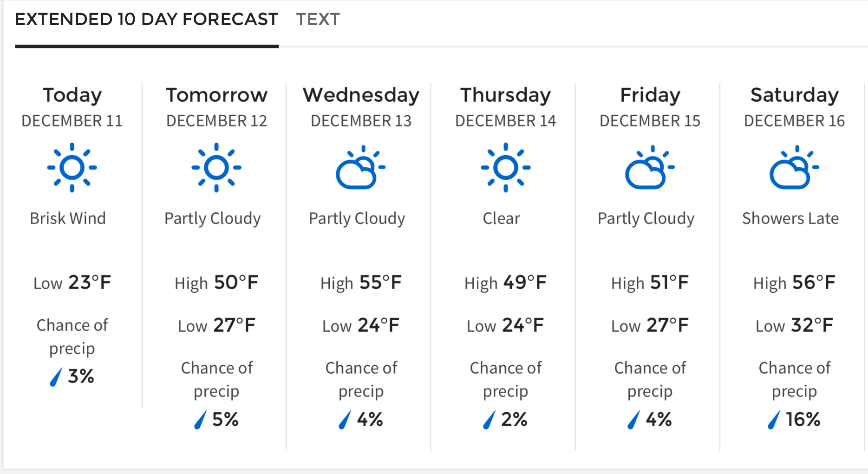Click Saturday's cloud and sun icon
The width and height of the screenshot is (868, 474).
794,167
